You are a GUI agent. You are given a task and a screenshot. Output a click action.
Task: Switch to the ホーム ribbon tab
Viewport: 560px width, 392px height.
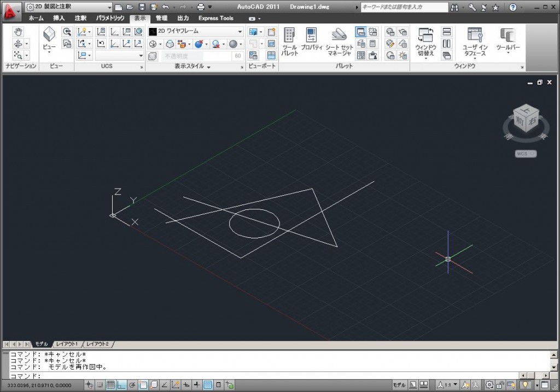35,18
